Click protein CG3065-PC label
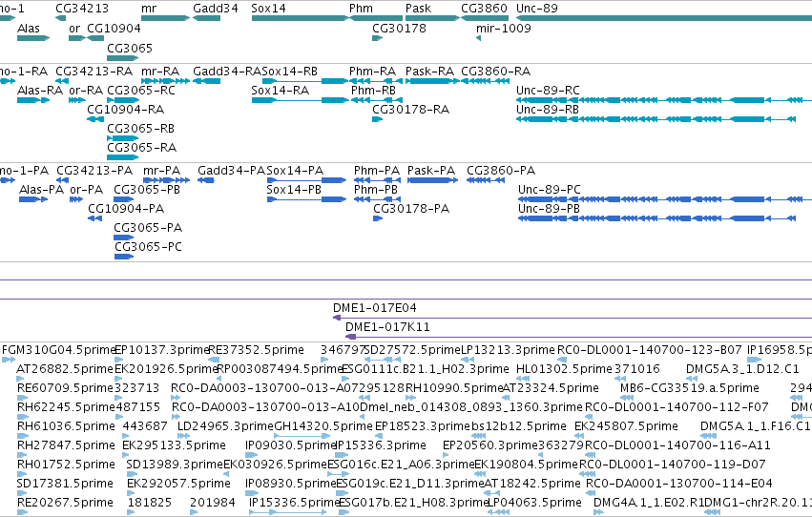The height and width of the screenshot is (517, 812). click(148, 247)
